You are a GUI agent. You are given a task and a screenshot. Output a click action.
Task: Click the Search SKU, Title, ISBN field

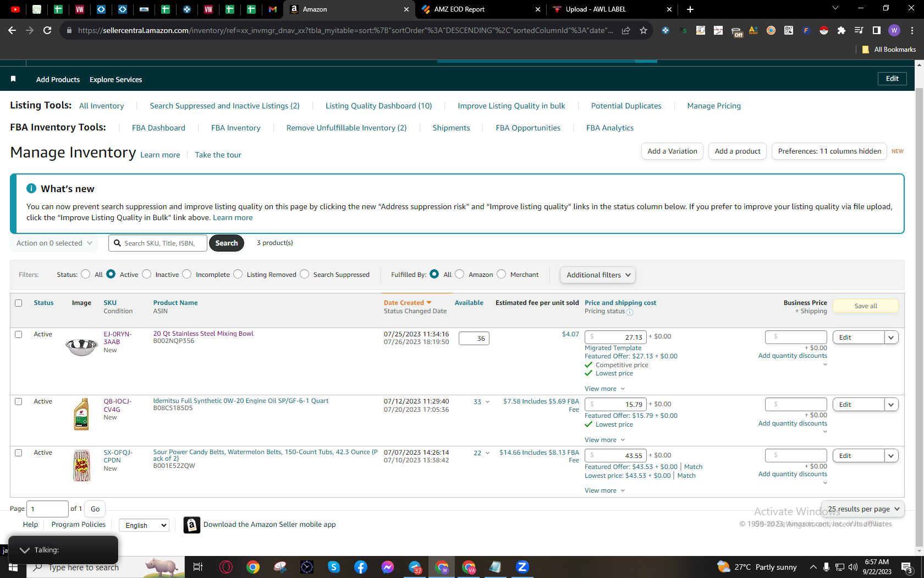tap(158, 243)
